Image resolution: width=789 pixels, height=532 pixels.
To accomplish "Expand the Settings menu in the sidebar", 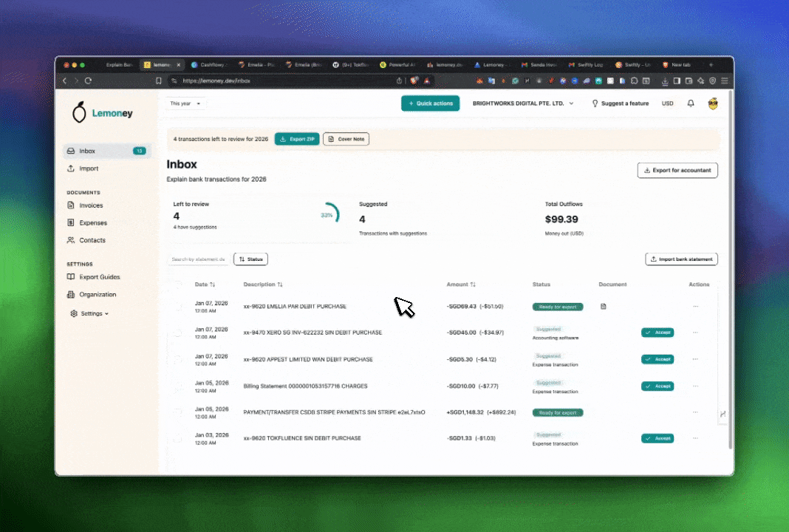I will pyautogui.click(x=90, y=313).
